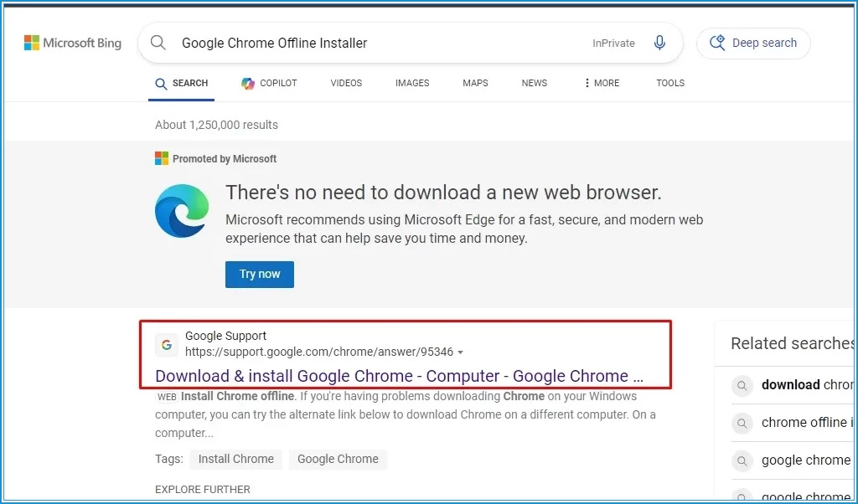Open Deep search
Screen dimensions: 858x504
point(753,43)
